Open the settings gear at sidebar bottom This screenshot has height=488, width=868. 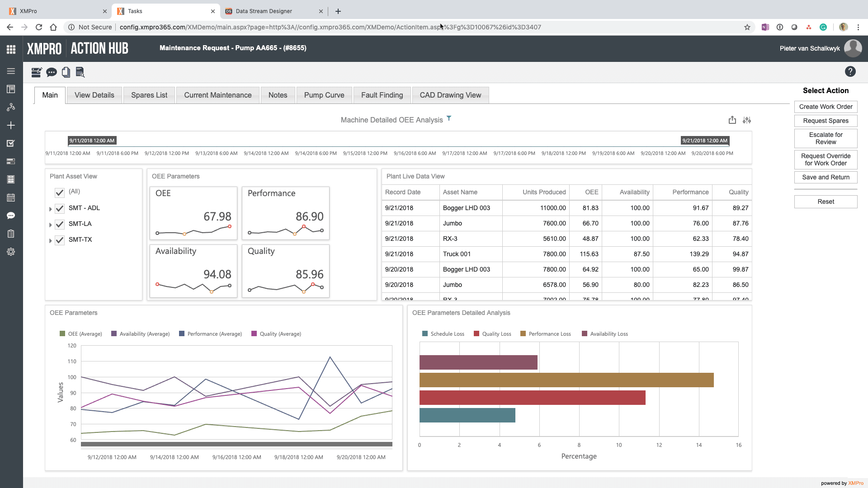[11, 252]
